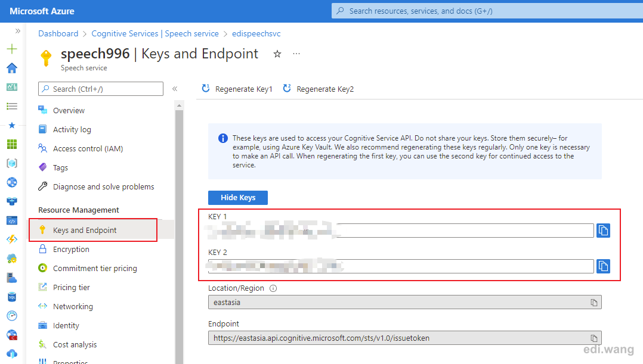This screenshot has width=643, height=364.
Task: Go to Microsoft Azure portal home title
Action: coord(42,11)
